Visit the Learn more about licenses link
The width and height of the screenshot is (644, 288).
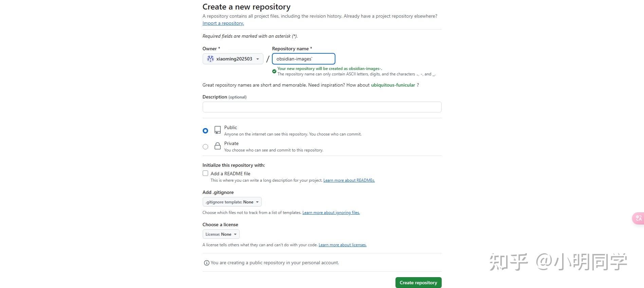343,245
